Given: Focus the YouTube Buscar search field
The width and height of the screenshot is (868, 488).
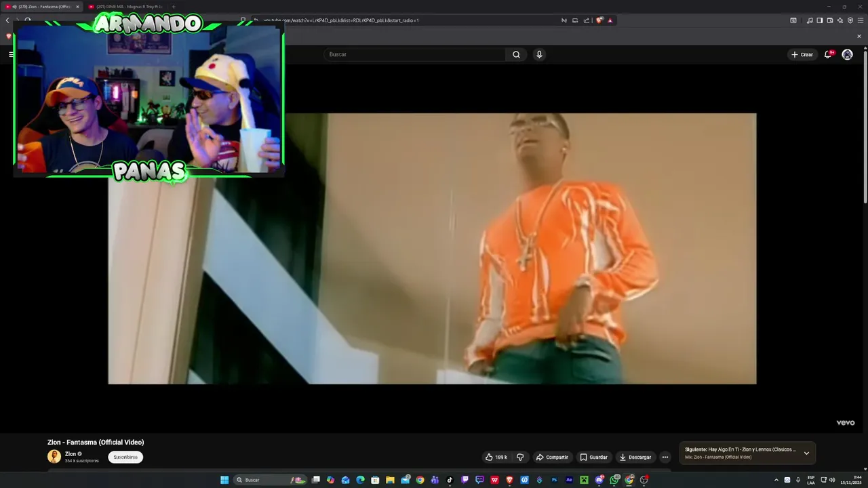Looking at the screenshot, I should tap(415, 54).
